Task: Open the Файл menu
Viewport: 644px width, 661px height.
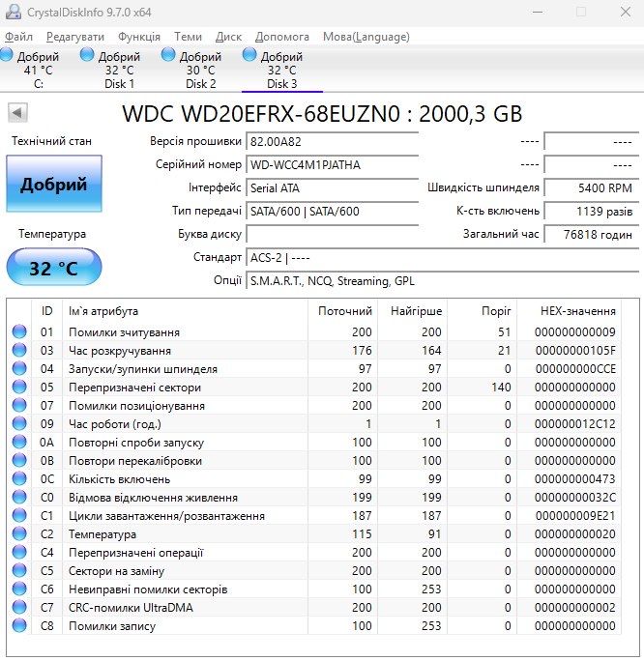Action: 18,37
